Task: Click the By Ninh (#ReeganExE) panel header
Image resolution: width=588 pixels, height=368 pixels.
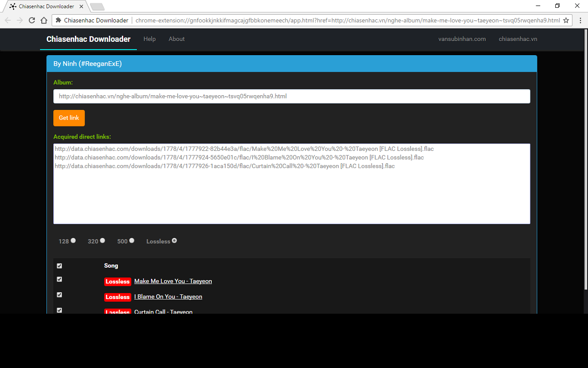Action: [292, 64]
